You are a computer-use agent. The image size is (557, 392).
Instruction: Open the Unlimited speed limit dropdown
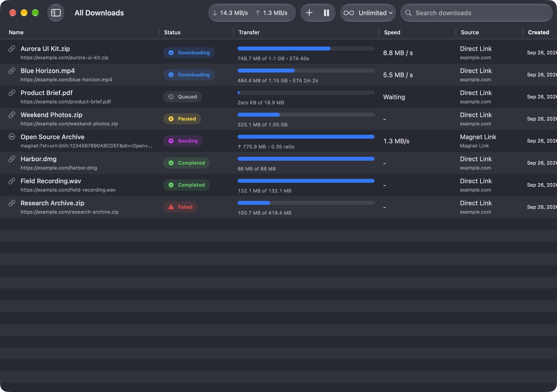368,13
